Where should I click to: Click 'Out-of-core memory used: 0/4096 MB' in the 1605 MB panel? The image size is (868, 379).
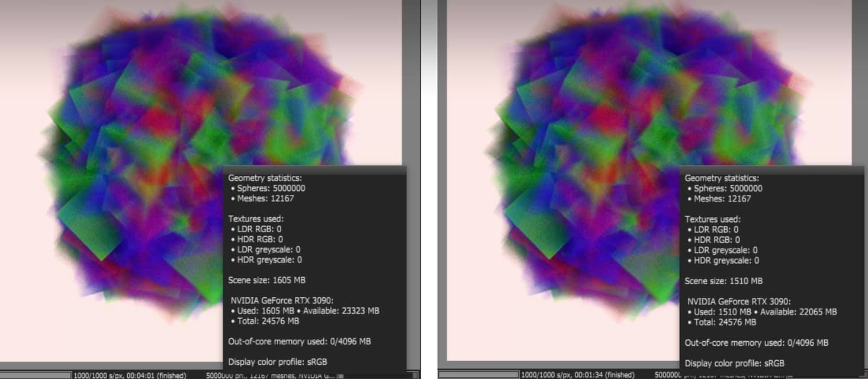pyautogui.click(x=300, y=341)
